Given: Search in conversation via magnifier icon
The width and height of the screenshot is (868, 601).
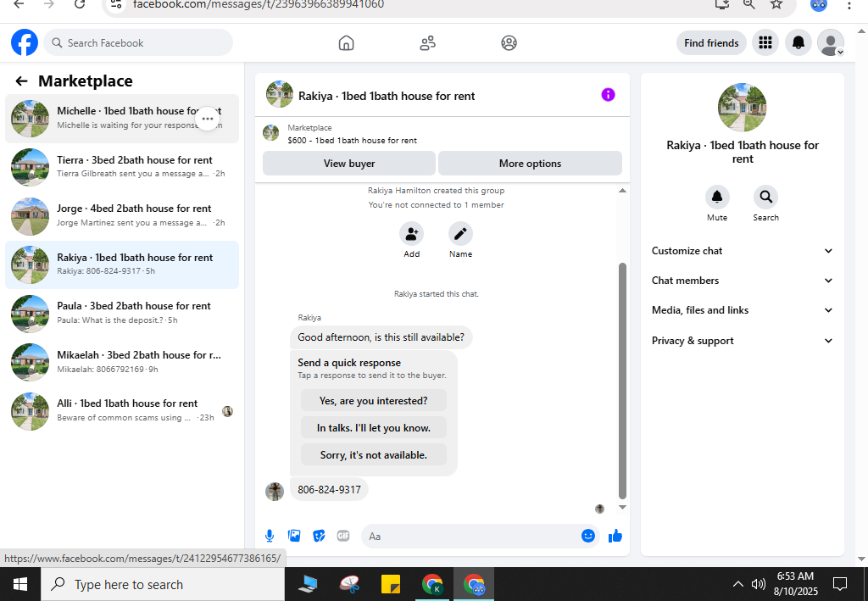Looking at the screenshot, I should pyautogui.click(x=765, y=197).
